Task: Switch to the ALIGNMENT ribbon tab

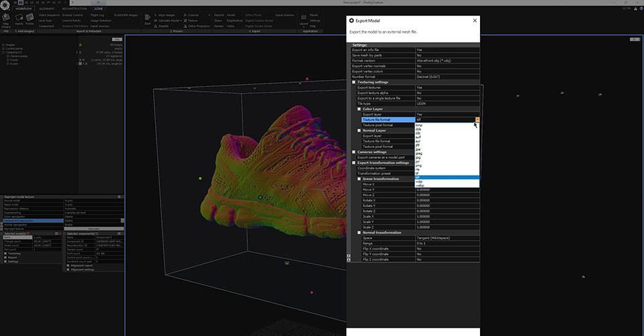Action: (47, 8)
